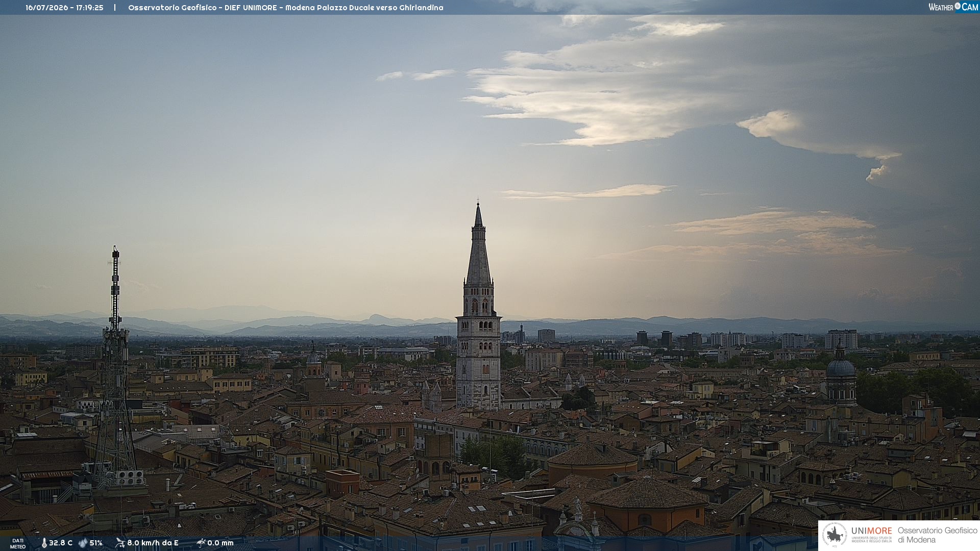Click the wind vane icon
The width and height of the screenshot is (980, 551).
point(120,543)
